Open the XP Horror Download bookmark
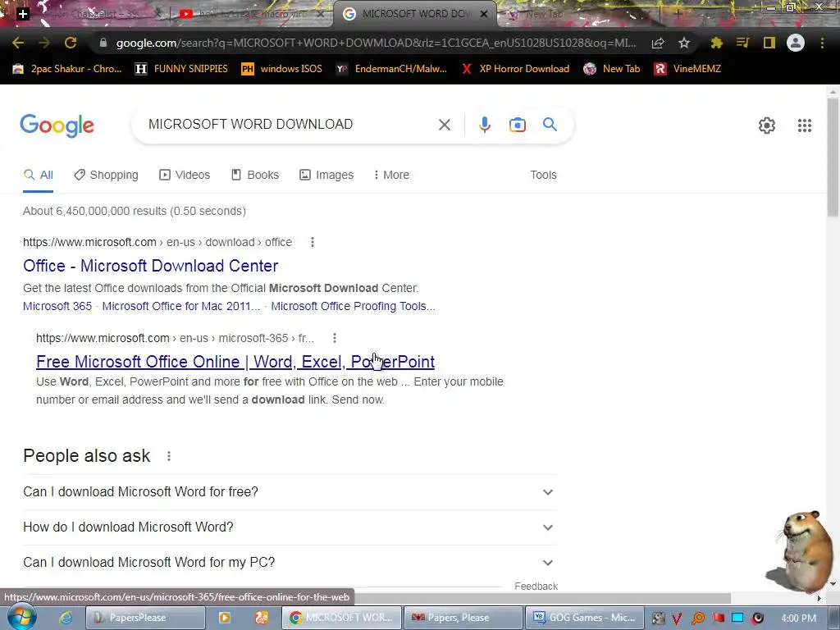 point(515,69)
